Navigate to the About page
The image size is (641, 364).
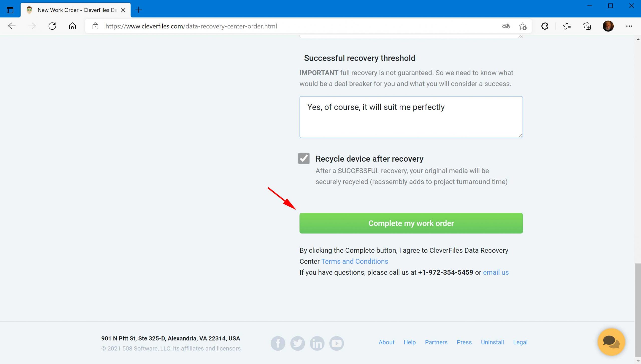tap(386, 341)
